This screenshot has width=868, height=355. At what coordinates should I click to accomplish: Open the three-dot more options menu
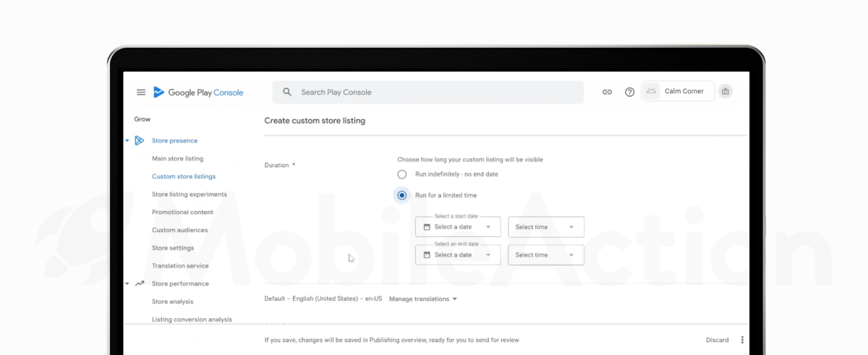(x=742, y=340)
